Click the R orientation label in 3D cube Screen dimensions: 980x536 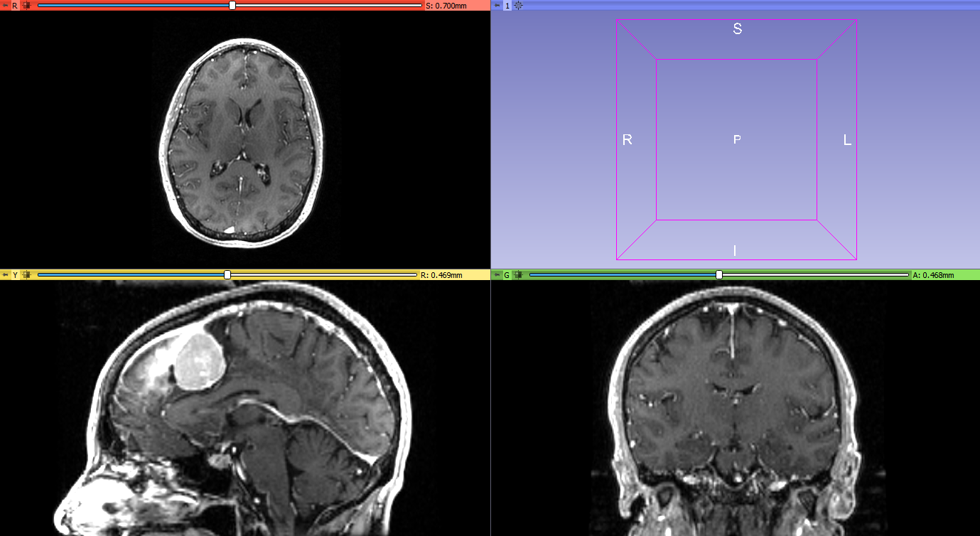pos(627,141)
